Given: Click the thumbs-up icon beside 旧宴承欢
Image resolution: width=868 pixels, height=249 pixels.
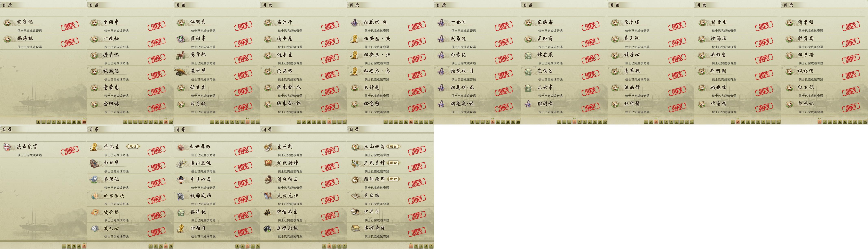Looking at the screenshot, I should point(95,196).
